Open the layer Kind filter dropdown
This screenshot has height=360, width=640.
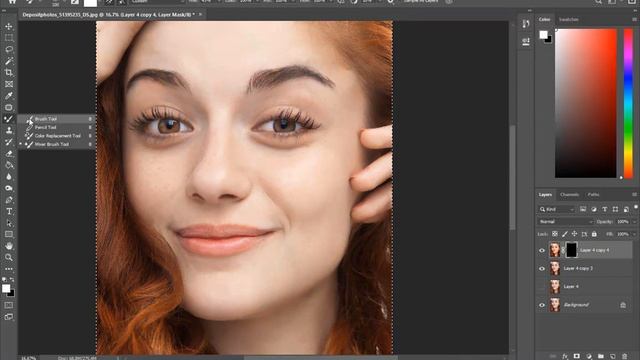(x=557, y=209)
